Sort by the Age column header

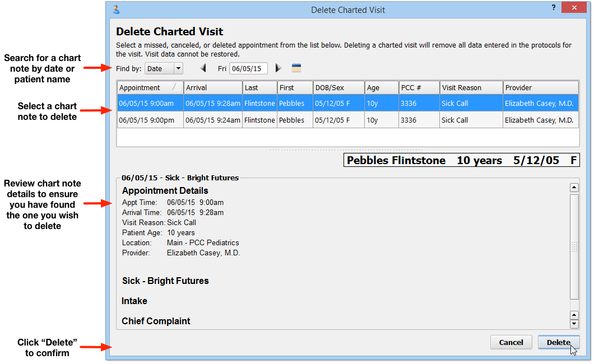[x=382, y=88]
